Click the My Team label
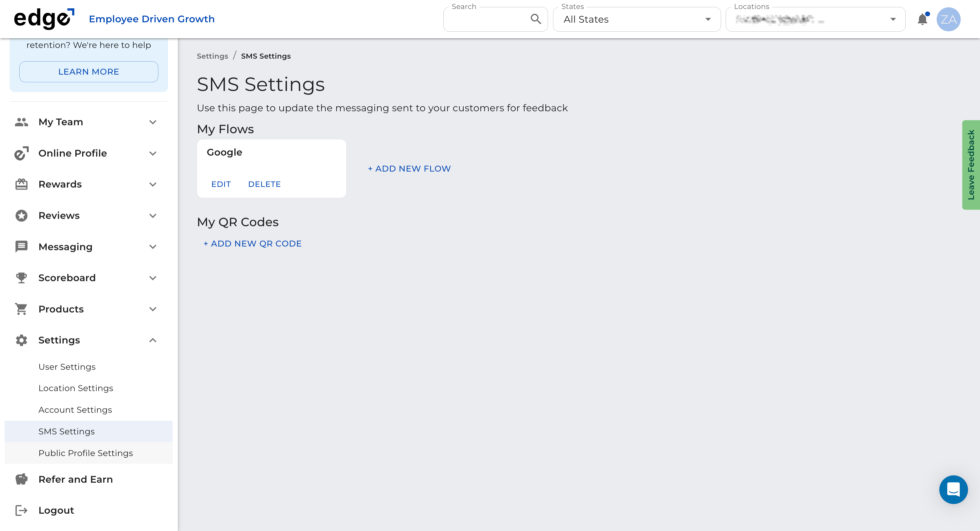 (61, 122)
